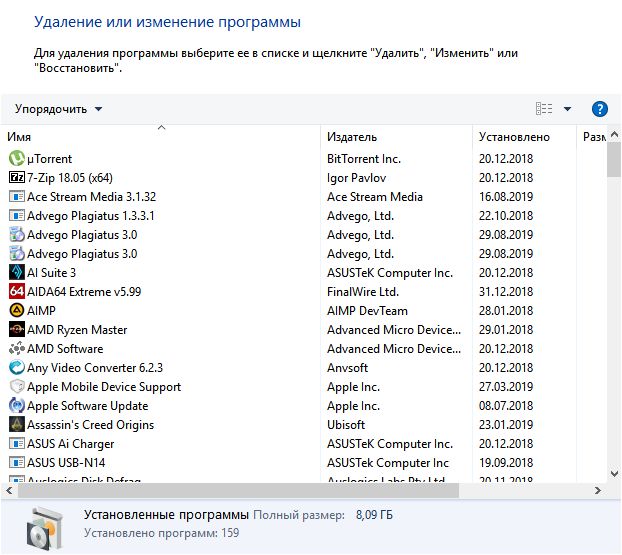Click install date 16.08.2019

(x=506, y=197)
